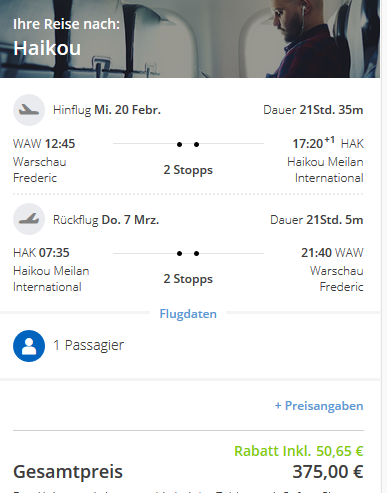Click the Rabatt Inkl. 50,65 € discount text
Viewport: 387px width, 493px height.
click(x=299, y=451)
